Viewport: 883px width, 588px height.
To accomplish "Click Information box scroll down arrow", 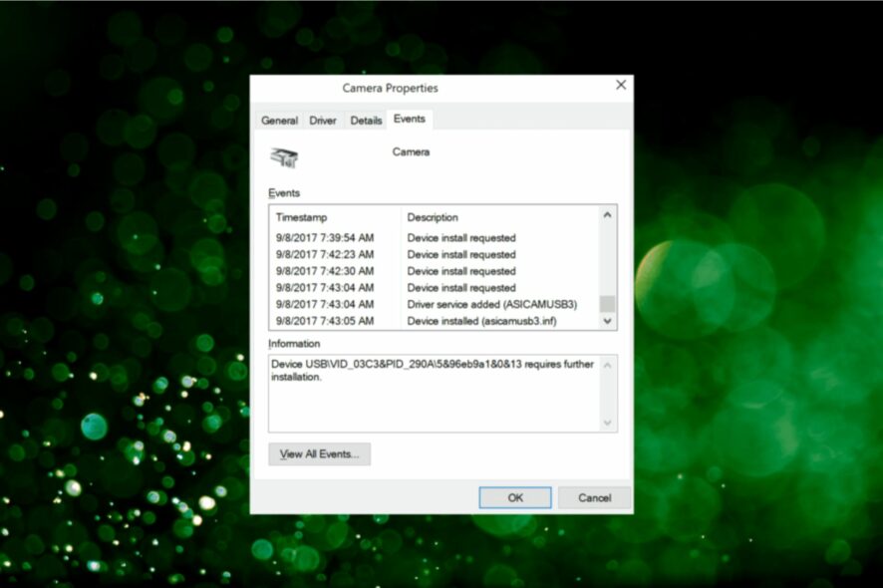I will point(607,423).
